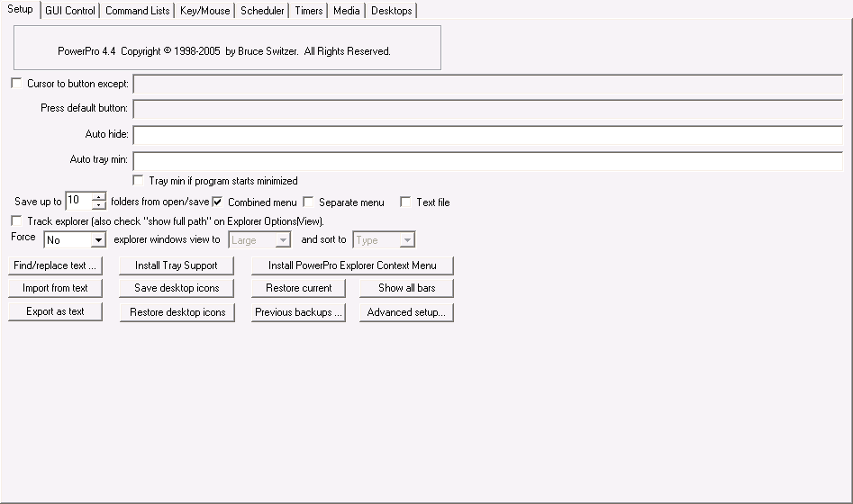Increase the saved folders count spinner
Image resolution: width=853 pixels, height=504 pixels.
99,197
